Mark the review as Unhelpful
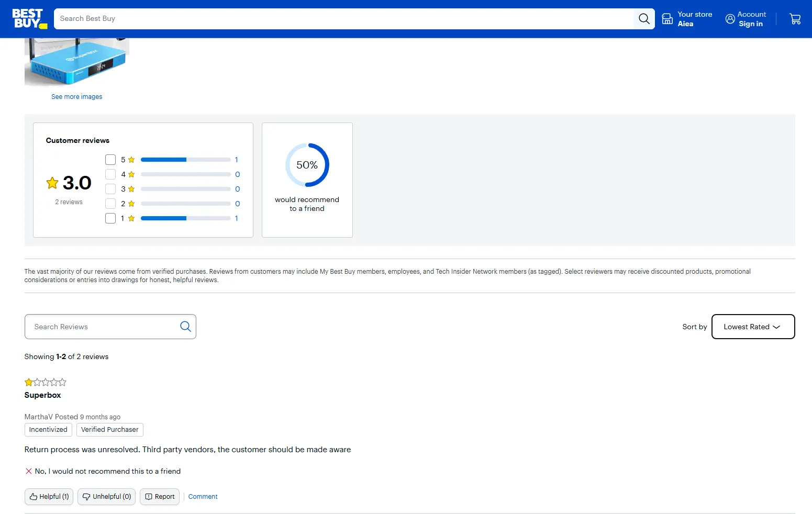This screenshot has height=514, width=812. pyautogui.click(x=107, y=497)
